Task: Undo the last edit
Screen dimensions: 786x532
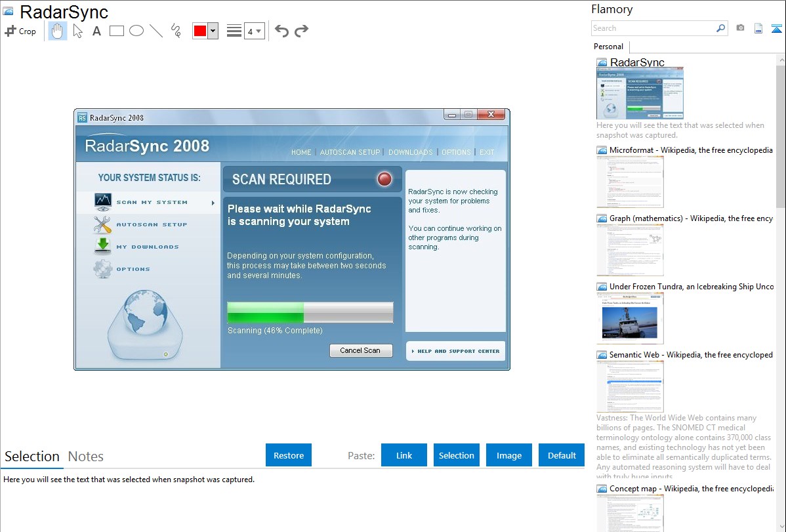Action: (281, 31)
